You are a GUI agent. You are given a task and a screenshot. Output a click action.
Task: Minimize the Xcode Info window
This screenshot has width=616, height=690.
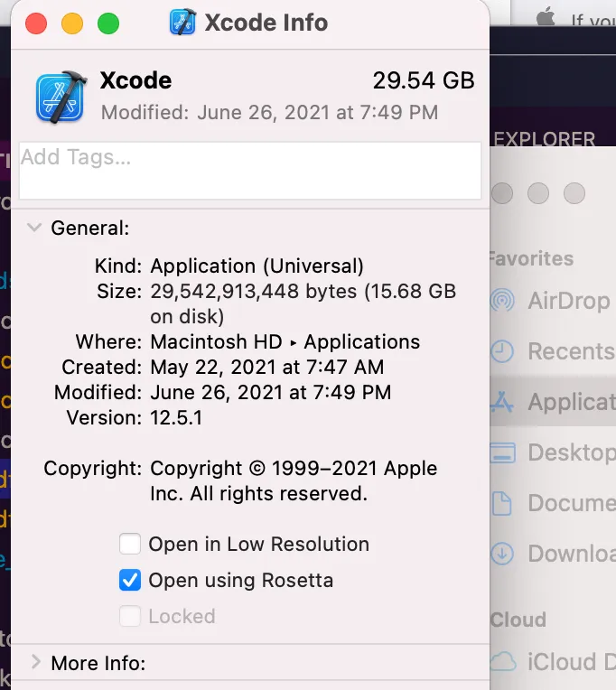pyautogui.click(x=72, y=23)
